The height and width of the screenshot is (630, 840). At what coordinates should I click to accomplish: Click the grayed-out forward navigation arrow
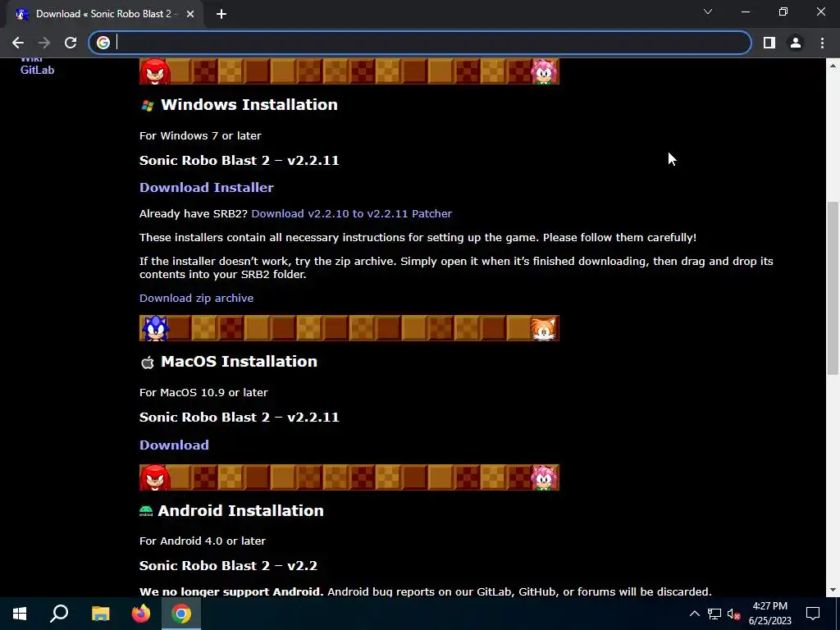tap(44, 43)
